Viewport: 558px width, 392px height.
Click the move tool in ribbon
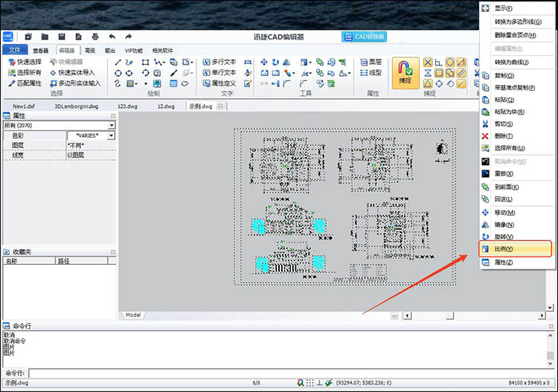coord(264,62)
